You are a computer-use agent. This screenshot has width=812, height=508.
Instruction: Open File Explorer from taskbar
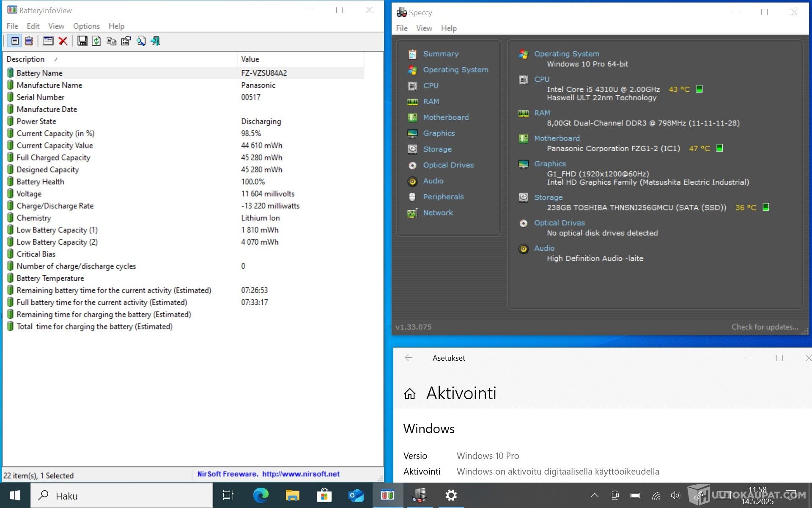[292, 496]
